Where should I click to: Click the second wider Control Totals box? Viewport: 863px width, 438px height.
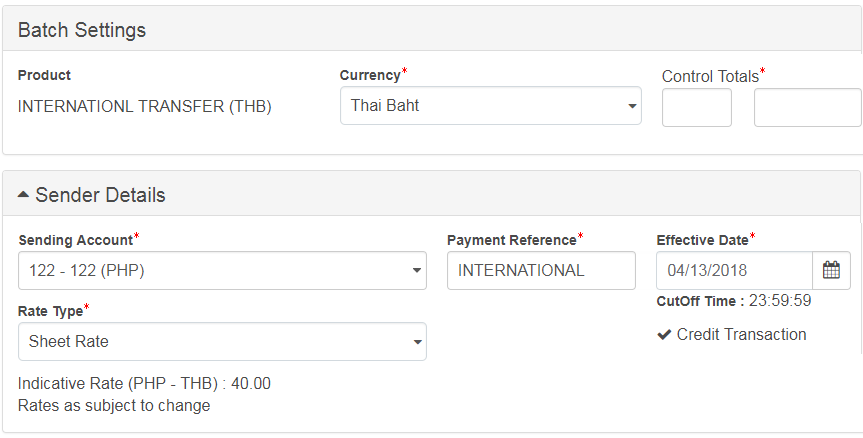807,108
